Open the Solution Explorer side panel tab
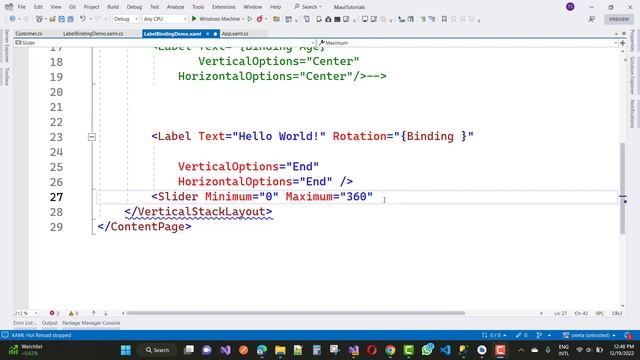 click(633, 76)
